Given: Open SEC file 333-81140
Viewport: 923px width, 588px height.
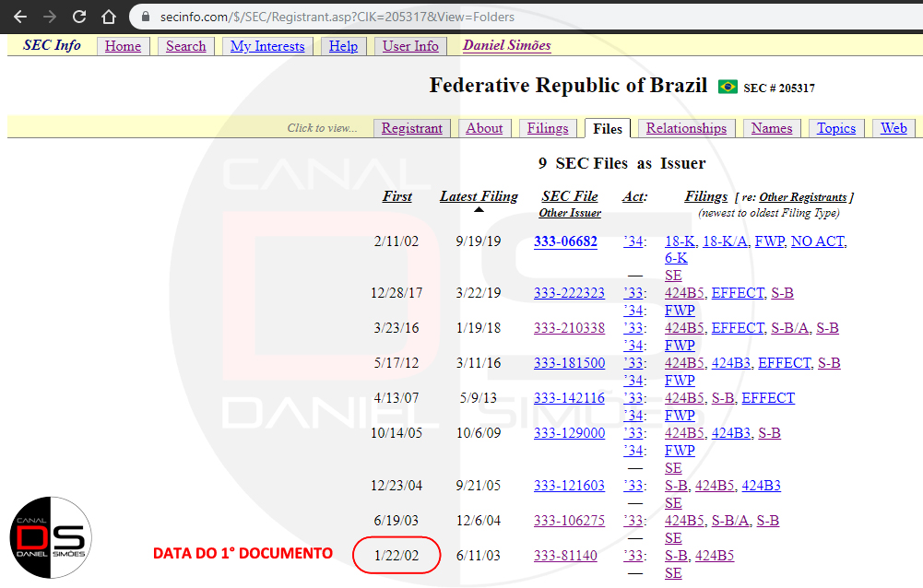Looking at the screenshot, I should (x=565, y=556).
